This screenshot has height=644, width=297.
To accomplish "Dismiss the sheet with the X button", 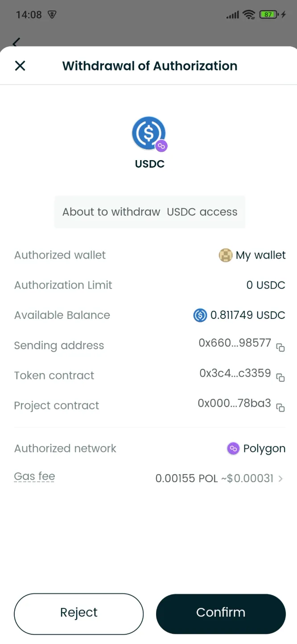I will (20, 66).
